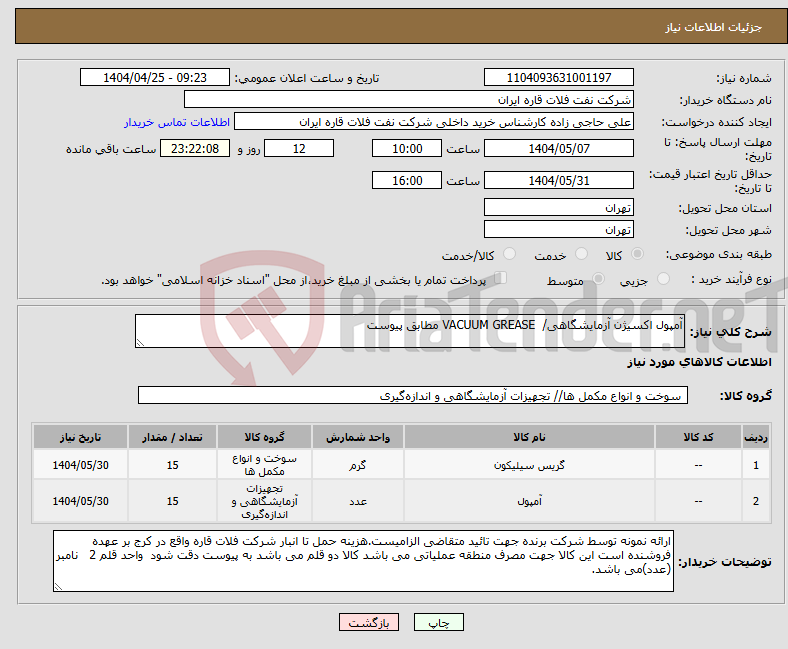The image size is (788, 649).
Task: Select the متوسط purchase type radio
Action: pos(599,279)
